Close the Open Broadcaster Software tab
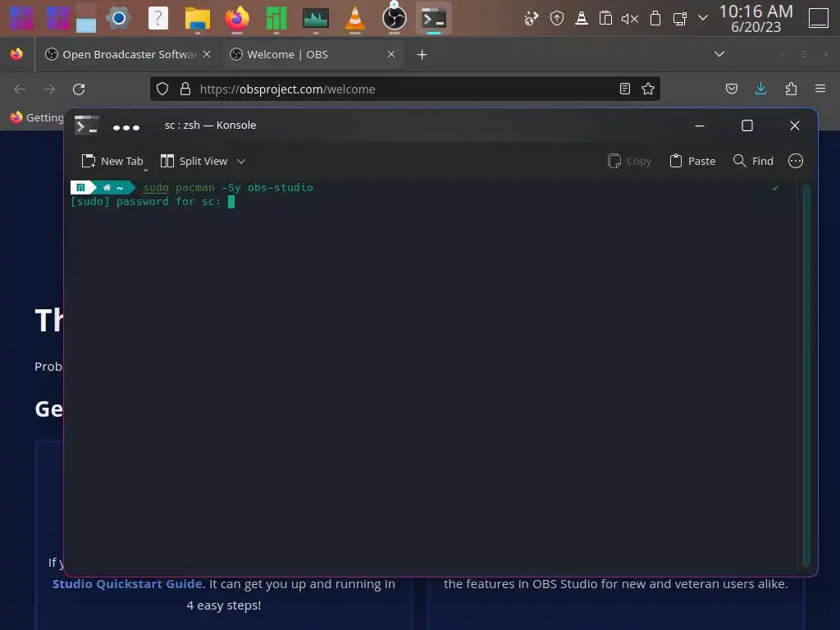This screenshot has height=630, width=840. pyautogui.click(x=207, y=54)
